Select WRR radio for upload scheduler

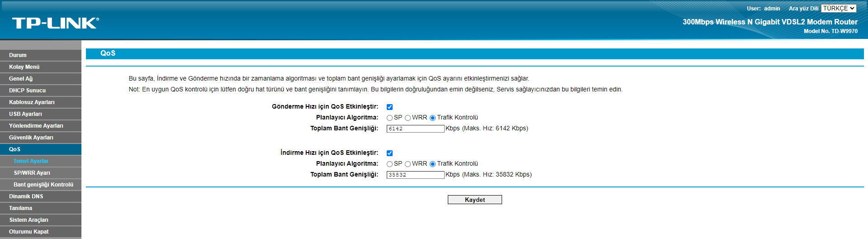coord(408,118)
